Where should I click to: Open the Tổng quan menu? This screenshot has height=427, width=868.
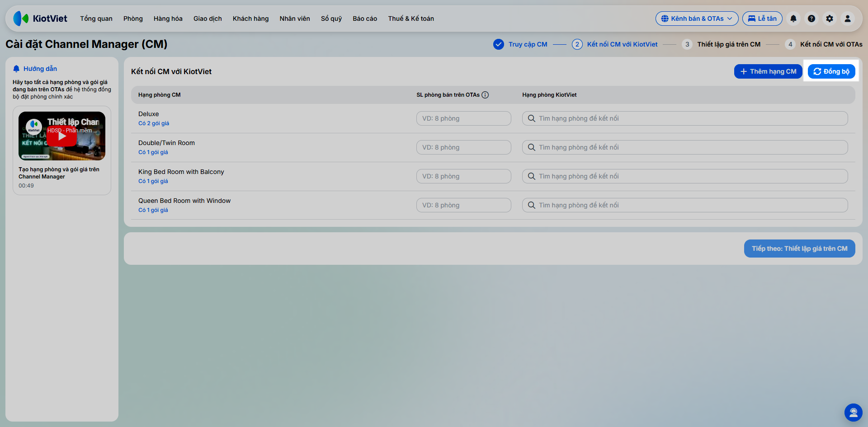pyautogui.click(x=96, y=19)
